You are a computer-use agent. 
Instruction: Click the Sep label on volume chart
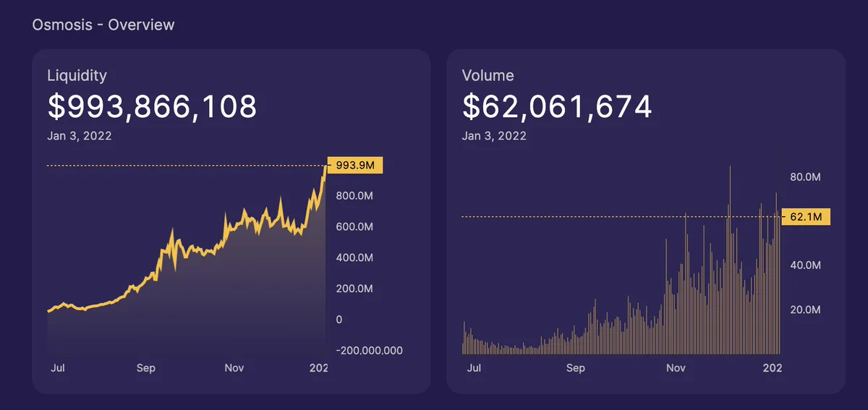click(x=575, y=368)
